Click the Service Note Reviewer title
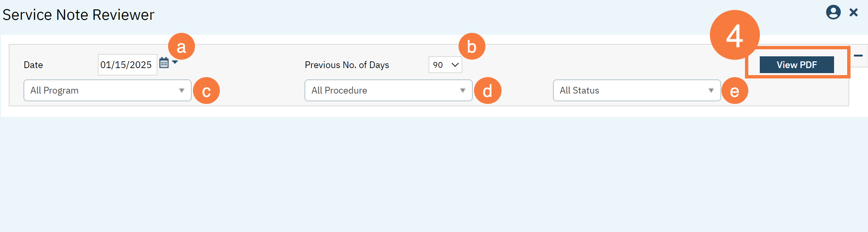 click(78, 15)
